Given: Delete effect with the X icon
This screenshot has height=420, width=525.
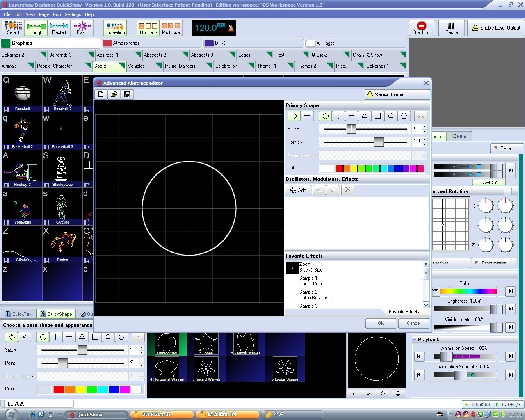Looking at the screenshot, I should [348, 190].
